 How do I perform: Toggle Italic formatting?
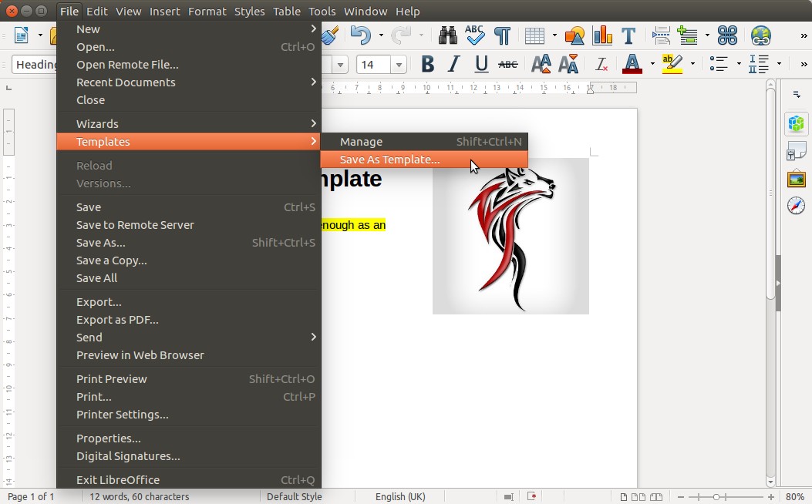454,64
